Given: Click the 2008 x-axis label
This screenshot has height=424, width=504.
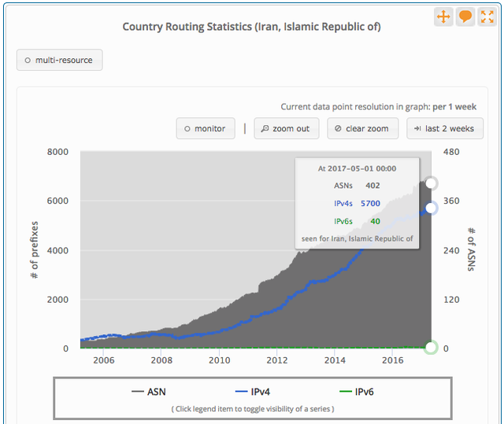Looking at the screenshot, I should 161,360.
